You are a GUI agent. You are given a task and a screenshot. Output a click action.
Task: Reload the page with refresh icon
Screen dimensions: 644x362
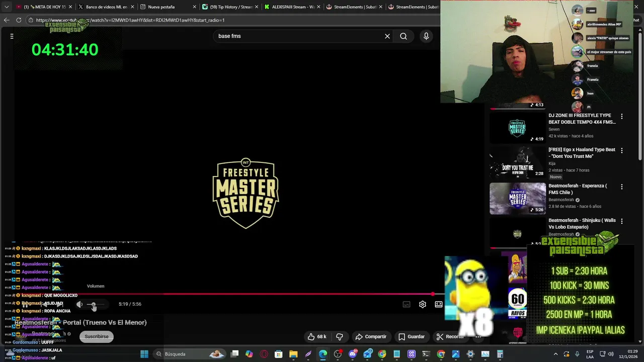pyautogui.click(x=19, y=20)
